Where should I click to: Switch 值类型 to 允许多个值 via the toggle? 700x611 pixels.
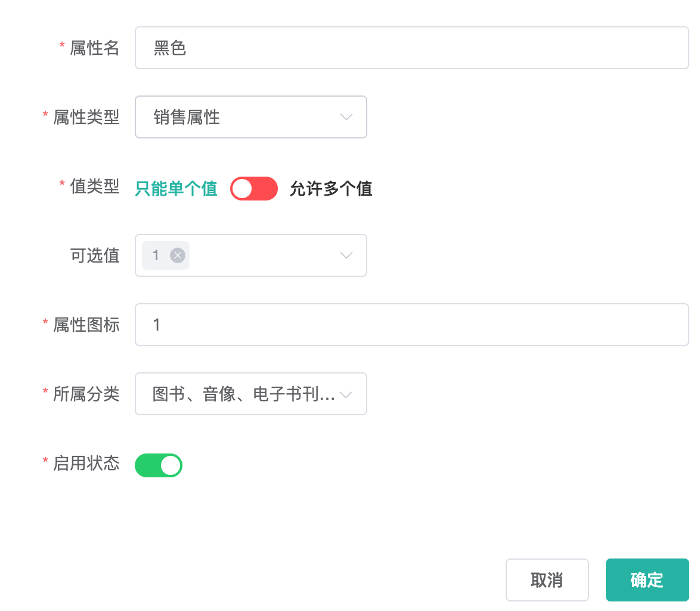(x=254, y=189)
